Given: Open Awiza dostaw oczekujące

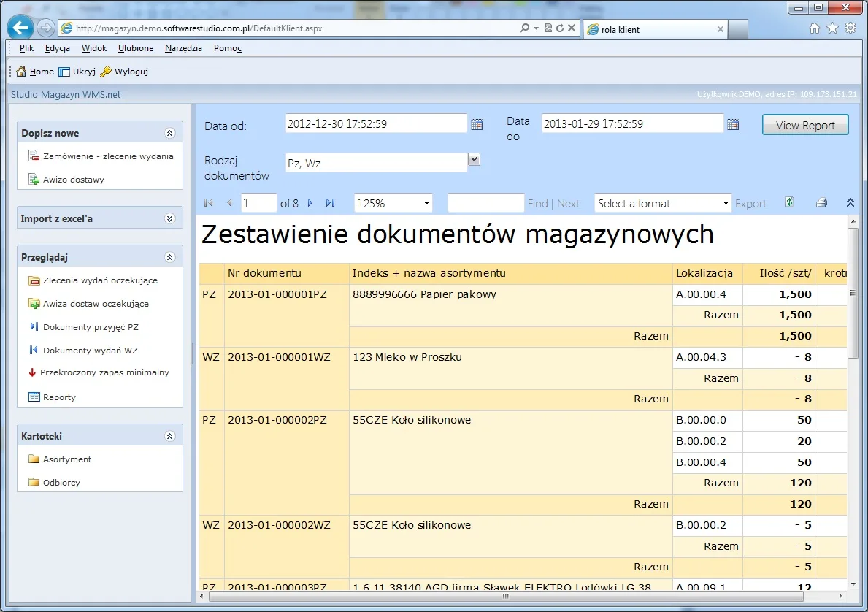Looking at the screenshot, I should coord(88,304).
